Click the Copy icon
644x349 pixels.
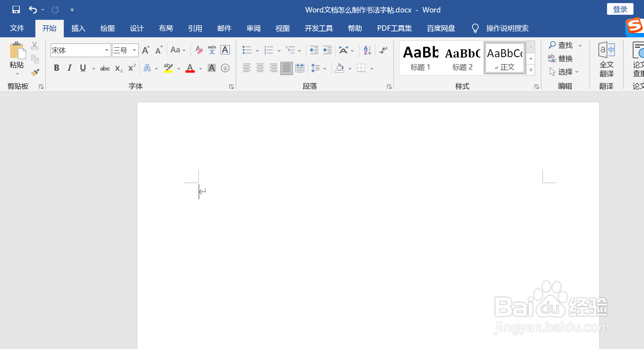point(35,59)
